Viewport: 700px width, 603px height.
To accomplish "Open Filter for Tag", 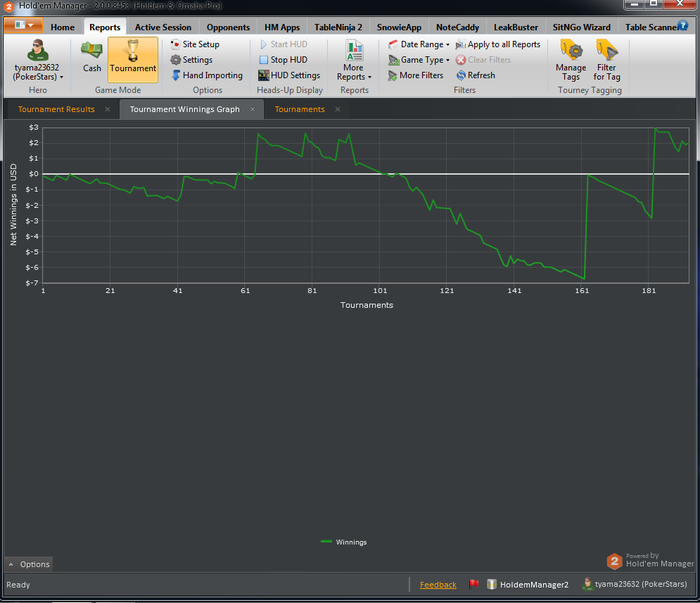I will (x=607, y=61).
